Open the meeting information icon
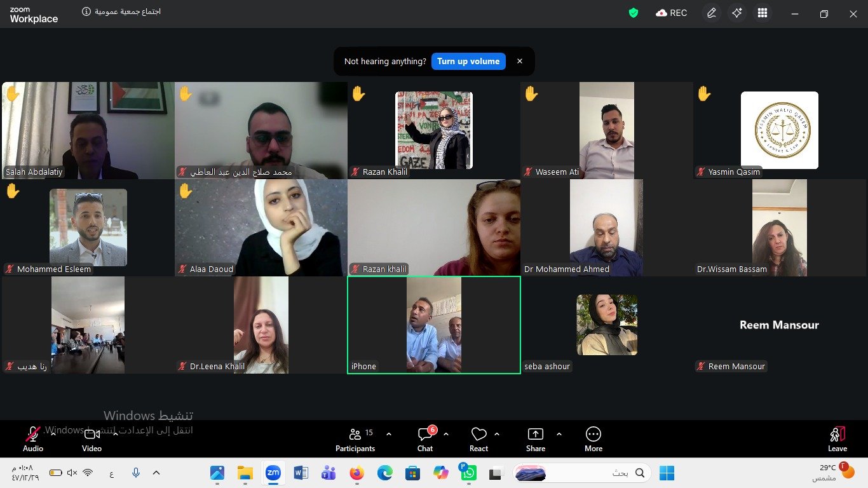Screen dimensions: 868x488 coord(86,12)
